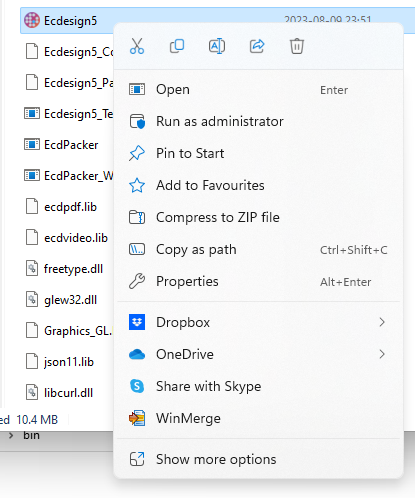Click the WinMerge app icon

pyautogui.click(x=137, y=418)
